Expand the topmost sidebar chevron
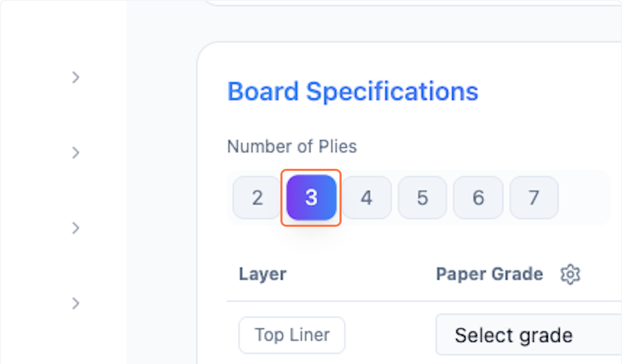The width and height of the screenshot is (622, 364). click(76, 78)
